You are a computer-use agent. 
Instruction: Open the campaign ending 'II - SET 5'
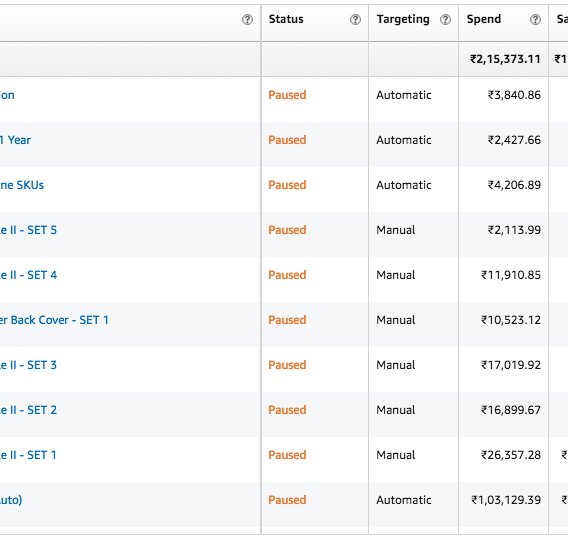point(28,230)
